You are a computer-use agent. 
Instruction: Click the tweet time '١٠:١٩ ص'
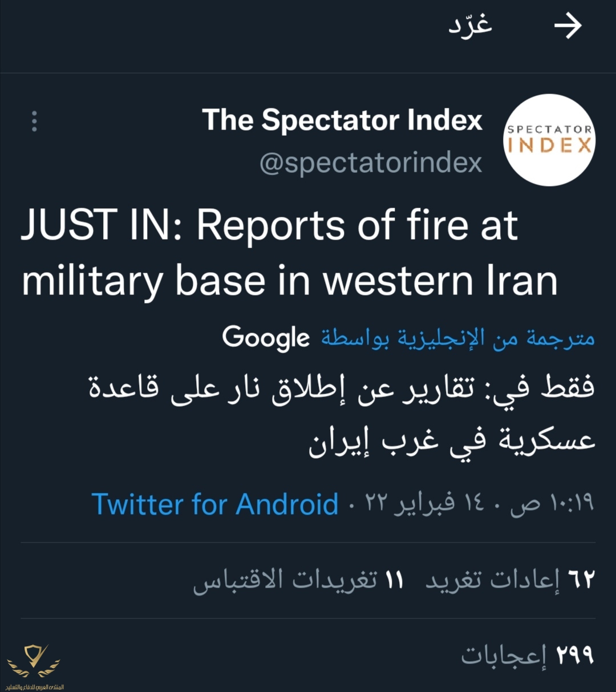click(x=552, y=504)
